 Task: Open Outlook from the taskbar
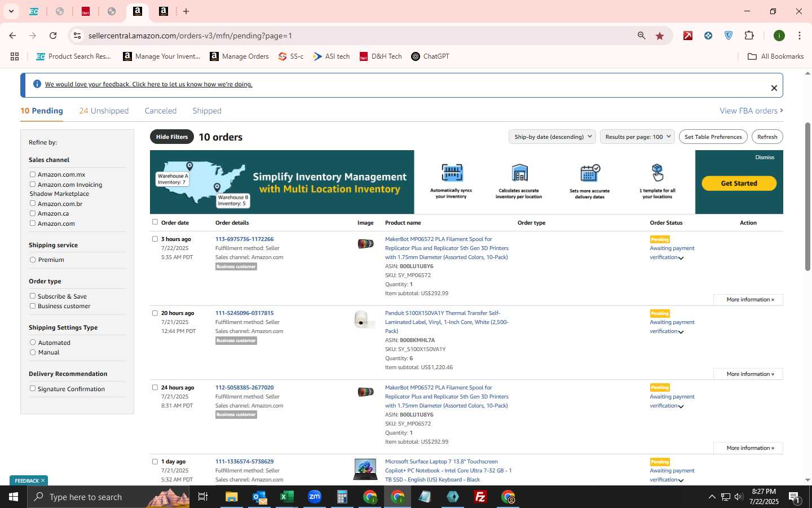[x=259, y=497]
